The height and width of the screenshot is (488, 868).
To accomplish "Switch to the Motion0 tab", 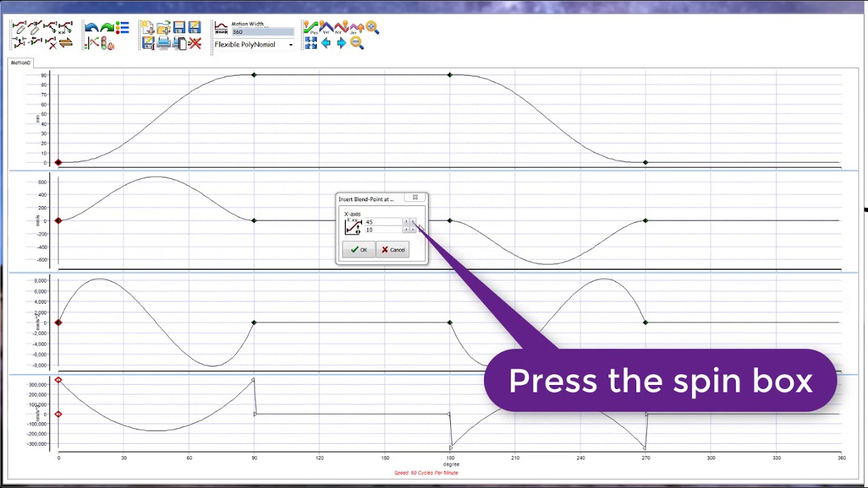I will [20, 63].
